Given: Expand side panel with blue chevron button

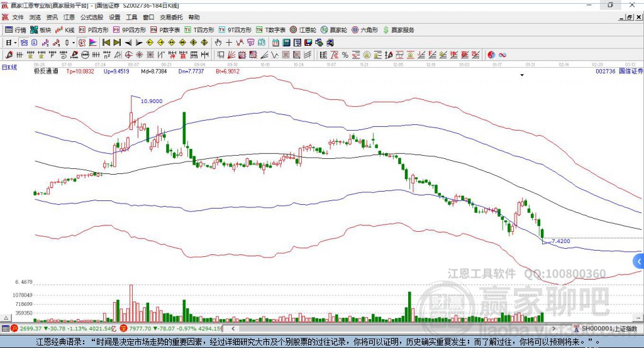Looking at the screenshot, I should point(639,261).
